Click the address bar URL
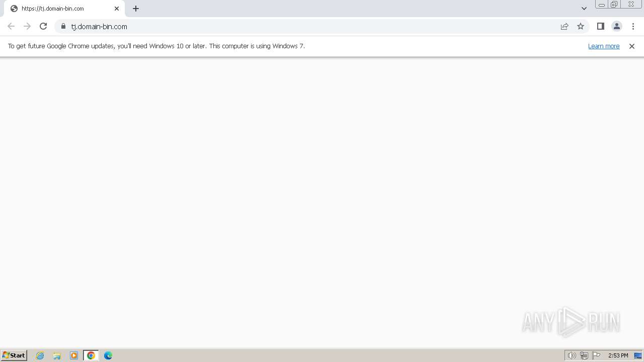Viewport: 644px width, 362px height. pyautogui.click(x=99, y=26)
